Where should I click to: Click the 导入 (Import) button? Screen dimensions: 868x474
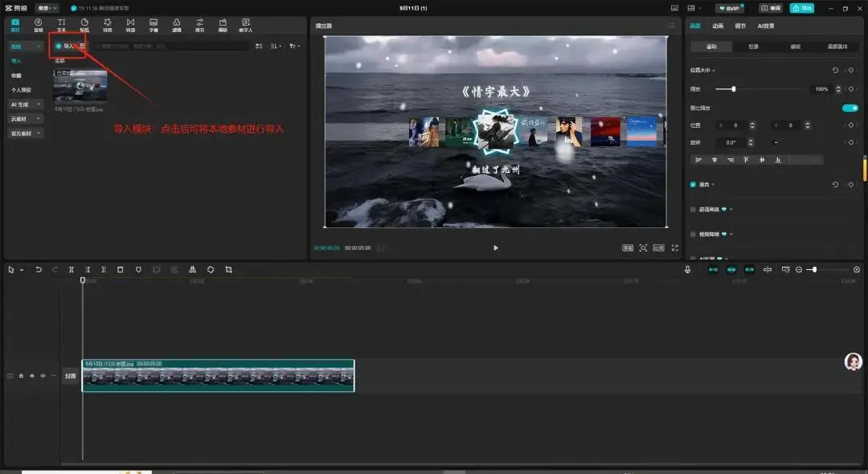coord(65,47)
